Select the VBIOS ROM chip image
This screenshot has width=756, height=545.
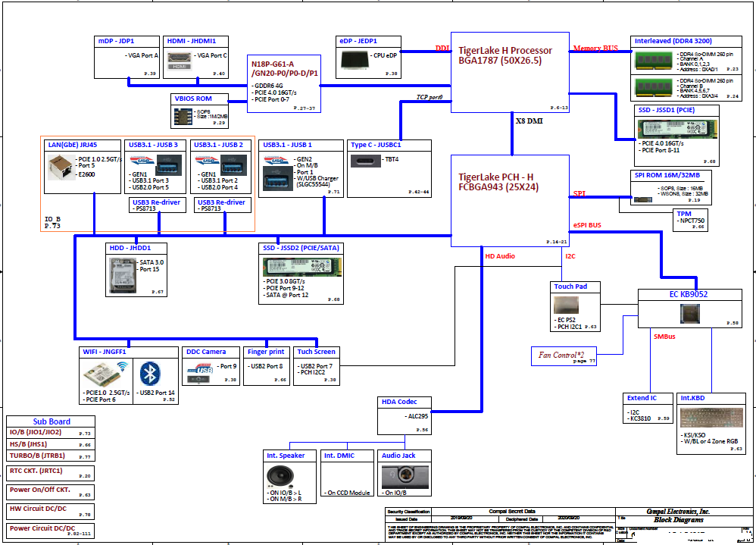[183, 116]
